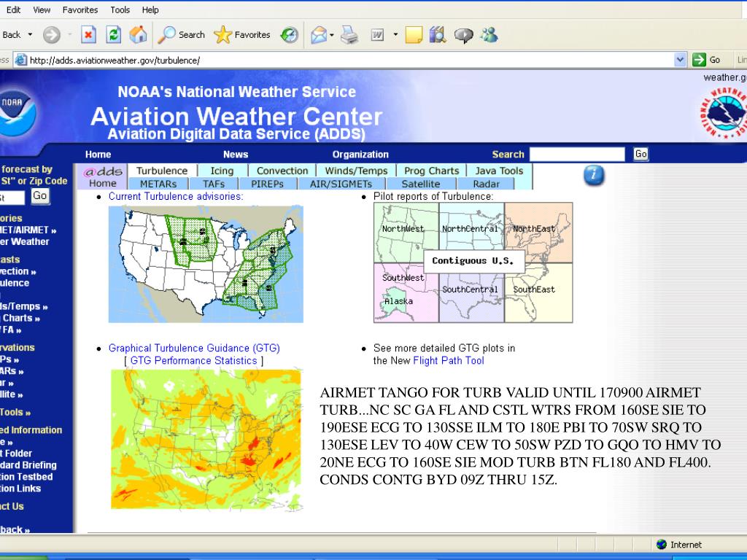
Task: Open the History toolbar icon
Action: click(289, 35)
